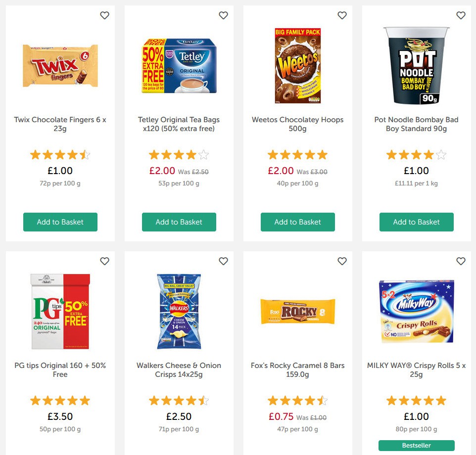Select the wishlist heart on Pot Noodle Bombay Bad Boy
Viewport: 476px width, 455px height.
tap(461, 15)
